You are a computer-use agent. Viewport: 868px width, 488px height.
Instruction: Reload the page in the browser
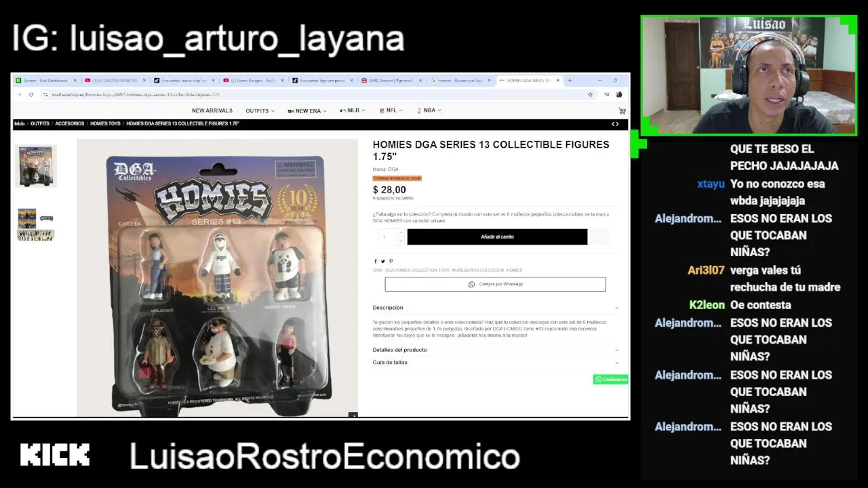click(x=31, y=94)
